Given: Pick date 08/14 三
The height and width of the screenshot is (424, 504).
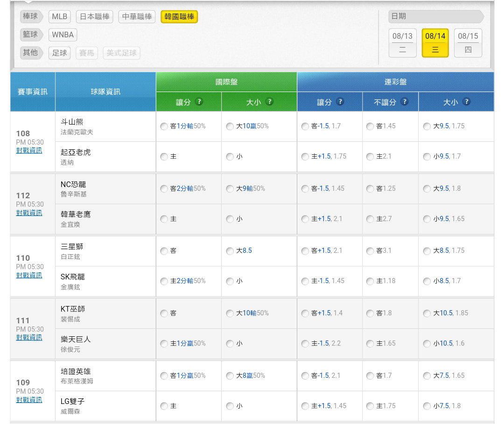Looking at the screenshot, I should coord(435,43).
